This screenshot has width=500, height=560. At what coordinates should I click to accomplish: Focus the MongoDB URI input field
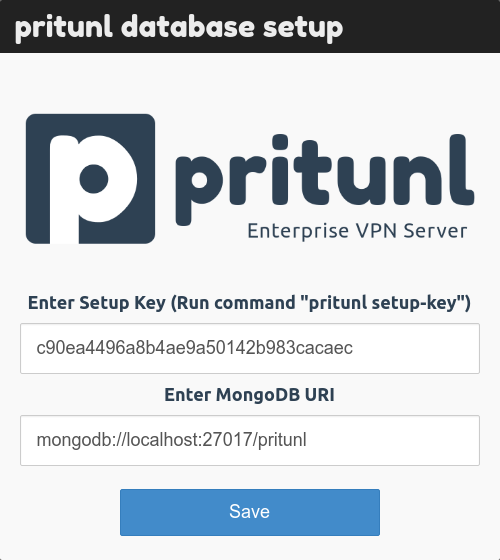click(250, 440)
